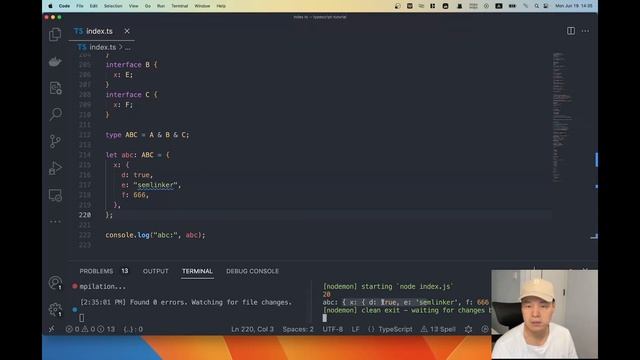The height and width of the screenshot is (360, 640).
Task: Switch to the PROBLEMS panel tab
Action: coord(96,271)
